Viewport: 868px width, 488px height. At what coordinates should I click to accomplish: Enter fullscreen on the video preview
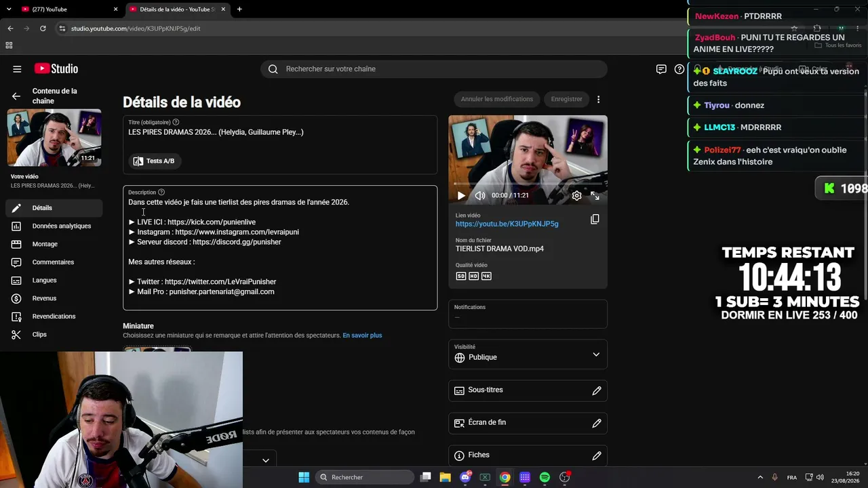[x=595, y=196]
